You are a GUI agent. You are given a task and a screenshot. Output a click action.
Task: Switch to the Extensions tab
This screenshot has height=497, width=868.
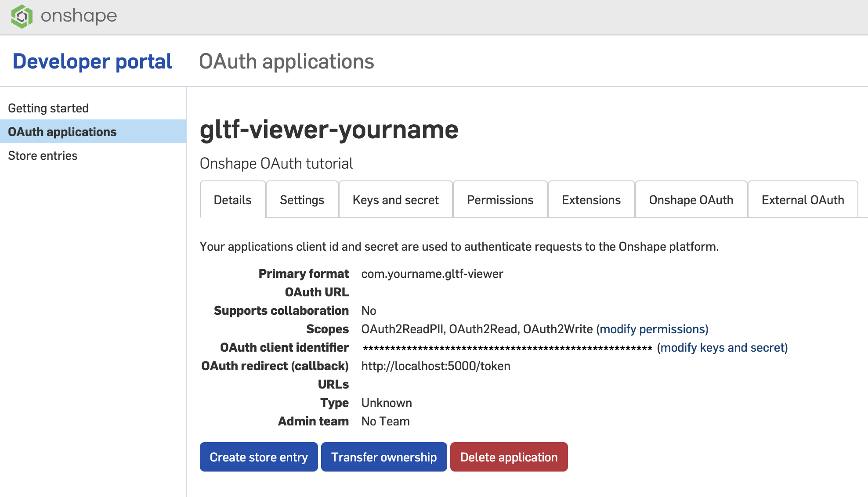tap(591, 200)
